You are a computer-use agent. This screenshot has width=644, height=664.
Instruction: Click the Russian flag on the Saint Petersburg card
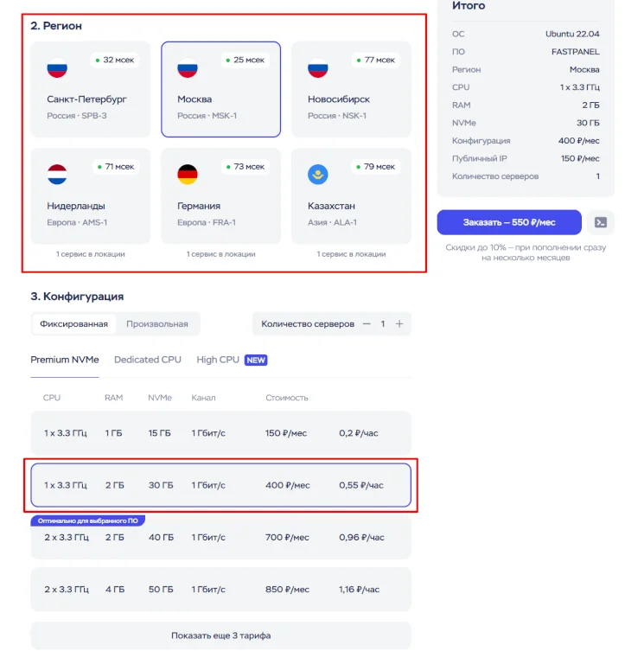pos(57,67)
